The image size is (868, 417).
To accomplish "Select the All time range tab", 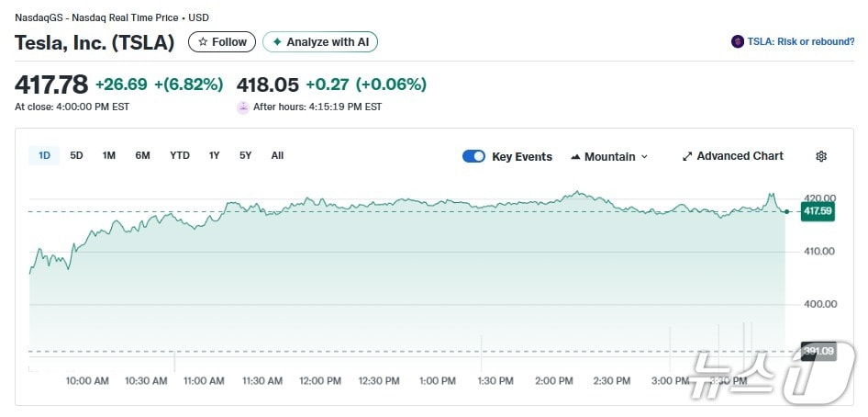I will (x=277, y=155).
